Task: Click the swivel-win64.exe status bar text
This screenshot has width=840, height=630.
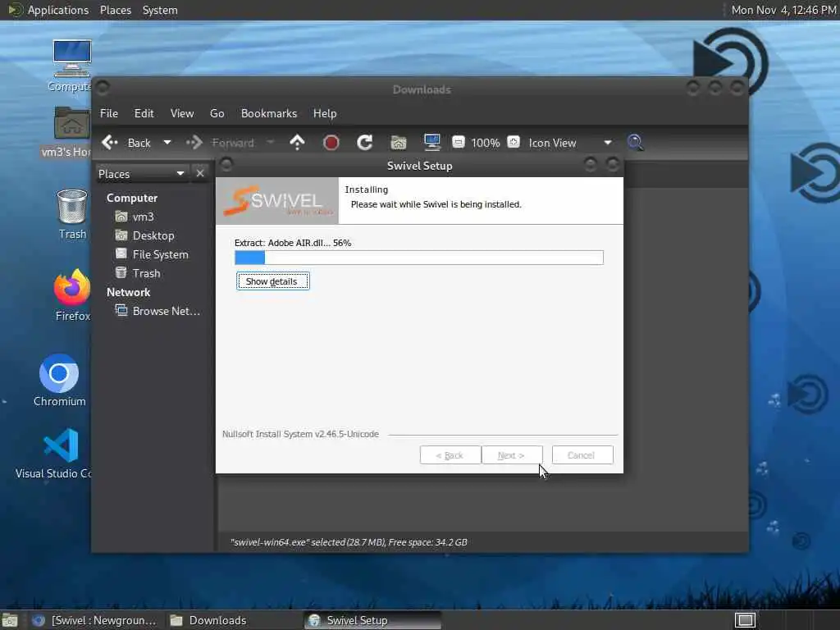Action: click(349, 542)
